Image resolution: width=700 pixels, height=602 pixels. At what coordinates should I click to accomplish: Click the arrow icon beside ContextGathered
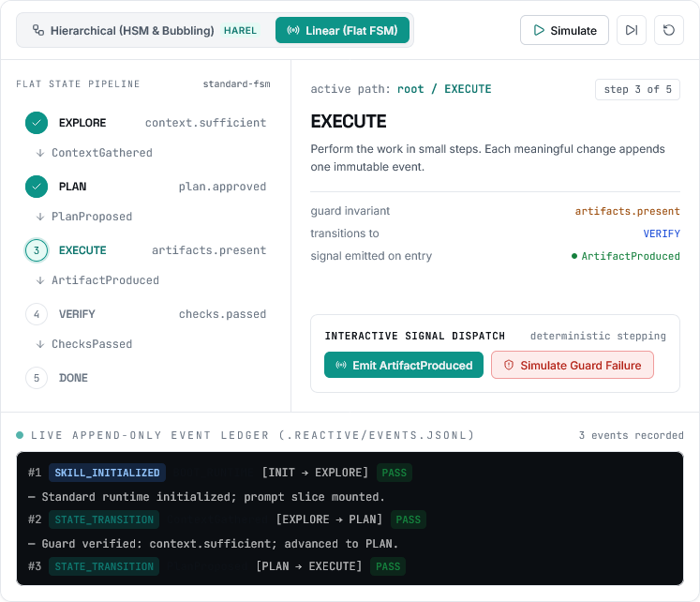40,153
